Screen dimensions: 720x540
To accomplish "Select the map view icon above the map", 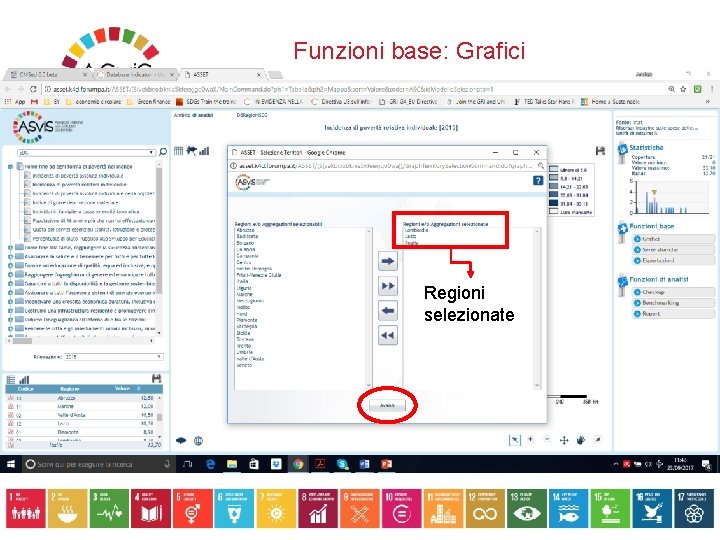I will [x=191, y=150].
